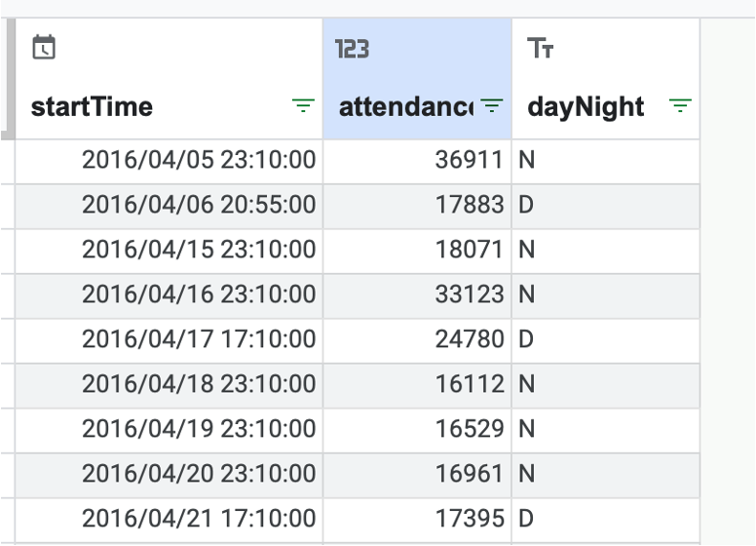This screenshot has height=546, width=756.
Task: Open the attendance column filter
Action: pyautogui.click(x=492, y=105)
